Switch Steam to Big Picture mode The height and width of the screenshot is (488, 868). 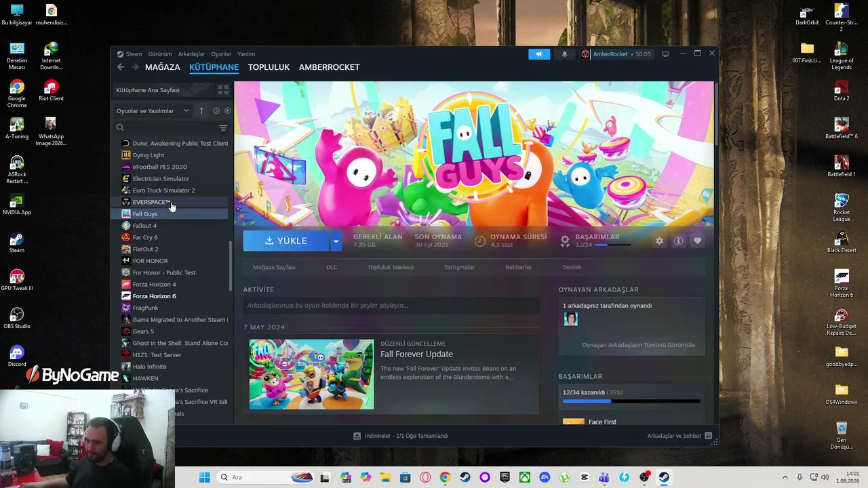(665, 54)
